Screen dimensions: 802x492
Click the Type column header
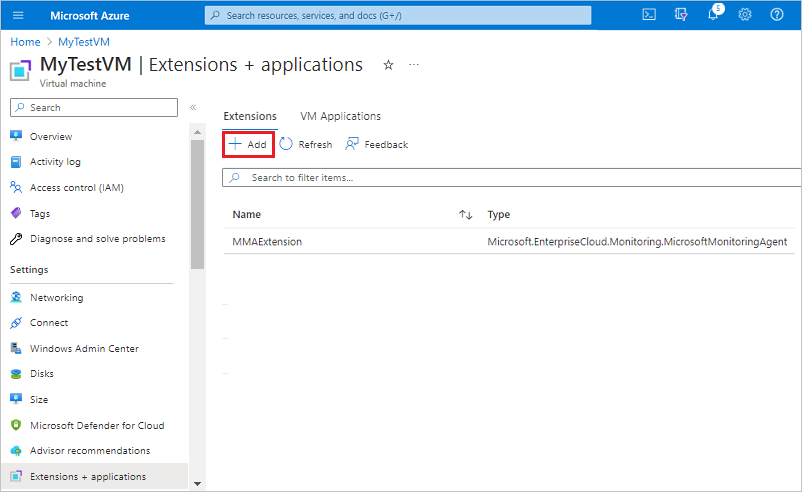(499, 215)
